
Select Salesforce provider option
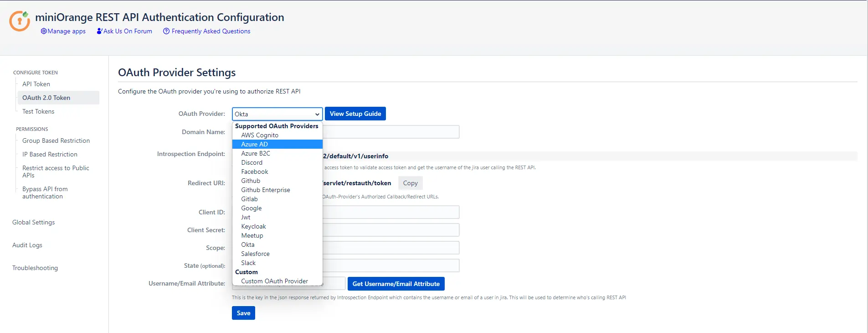coord(277,254)
